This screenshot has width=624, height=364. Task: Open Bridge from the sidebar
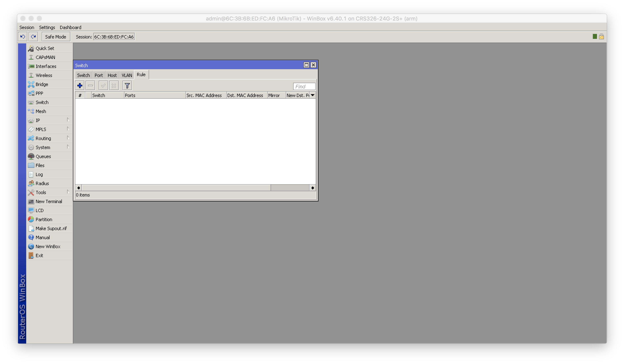(x=42, y=84)
